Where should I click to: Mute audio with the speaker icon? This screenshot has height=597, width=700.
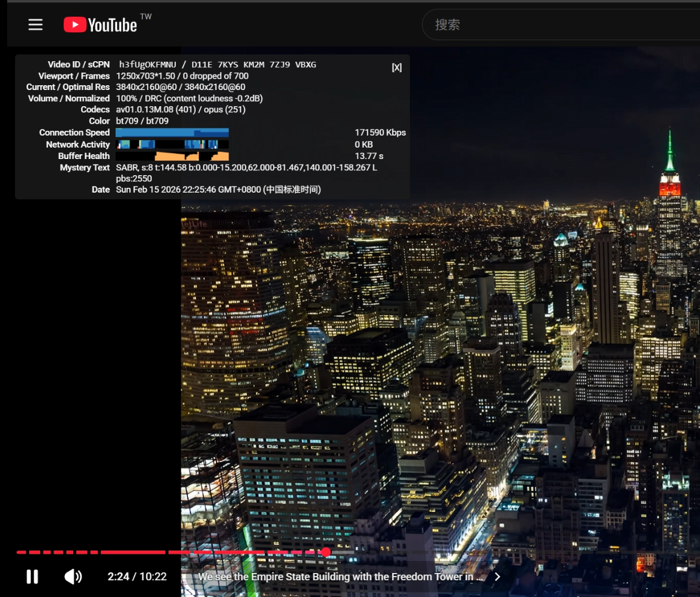pyautogui.click(x=73, y=577)
